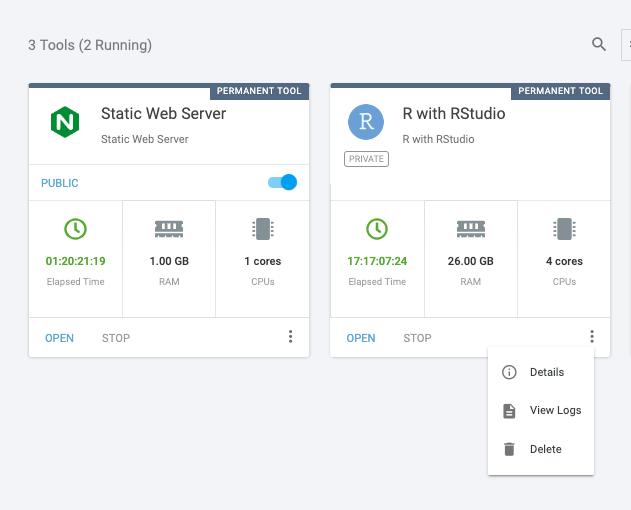Click the 26.00 GB RAM value
631x510 pixels.
pos(470,261)
